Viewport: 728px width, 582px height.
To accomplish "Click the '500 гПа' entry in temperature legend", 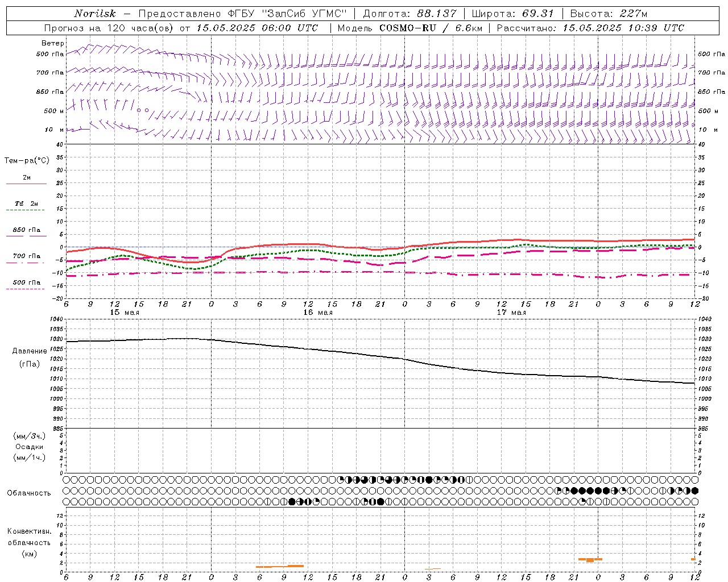I will (27, 282).
